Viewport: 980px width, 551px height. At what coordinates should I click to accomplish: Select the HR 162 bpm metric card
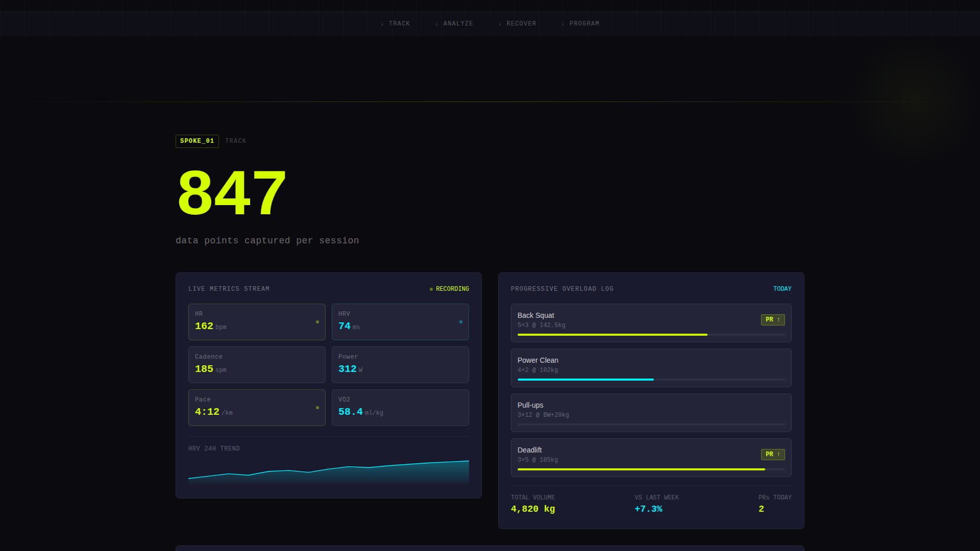tap(257, 322)
